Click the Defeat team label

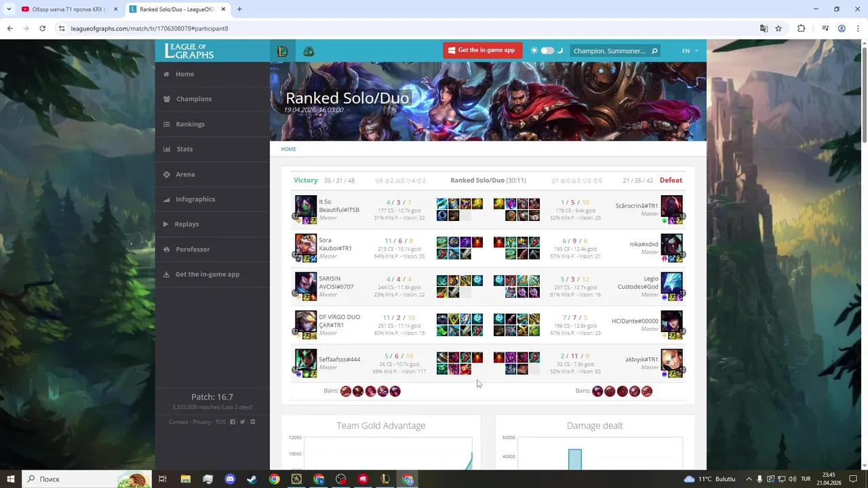671,180
